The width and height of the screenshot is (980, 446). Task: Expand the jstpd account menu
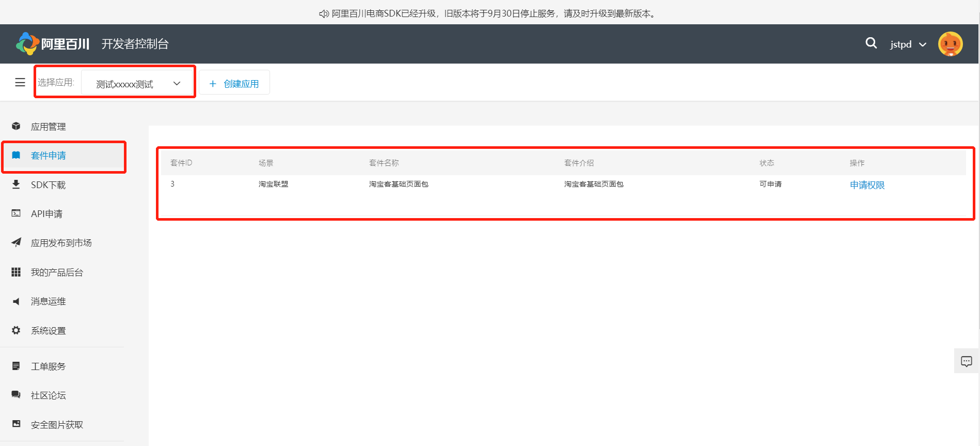point(908,44)
